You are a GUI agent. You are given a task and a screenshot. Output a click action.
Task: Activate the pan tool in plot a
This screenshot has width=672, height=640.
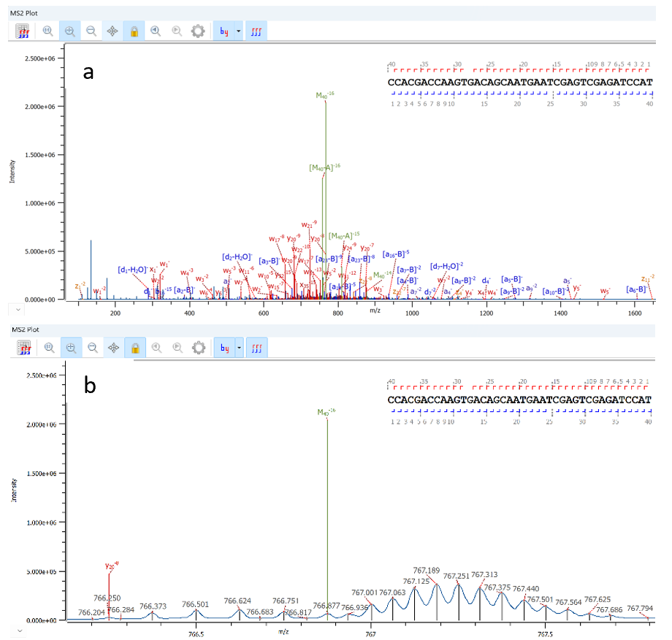112,31
